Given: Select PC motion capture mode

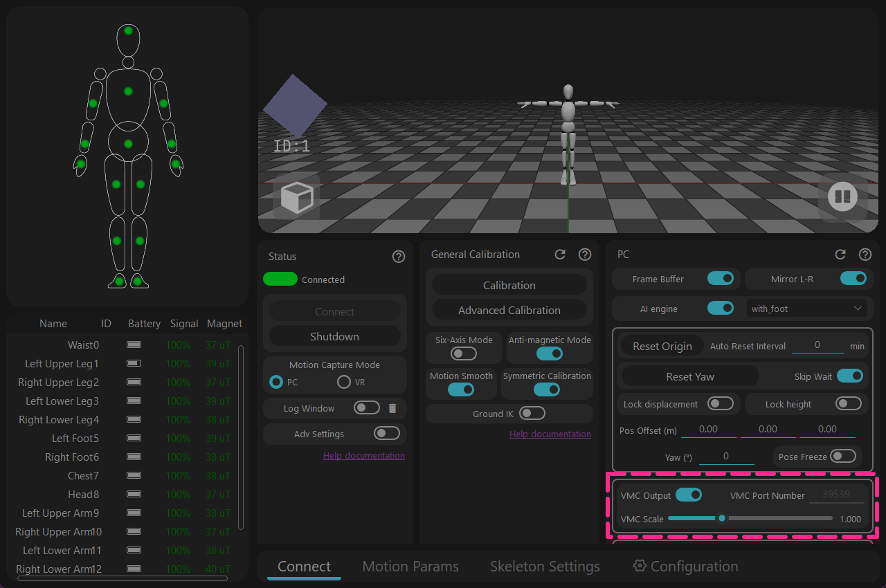Looking at the screenshot, I should pyautogui.click(x=276, y=382).
